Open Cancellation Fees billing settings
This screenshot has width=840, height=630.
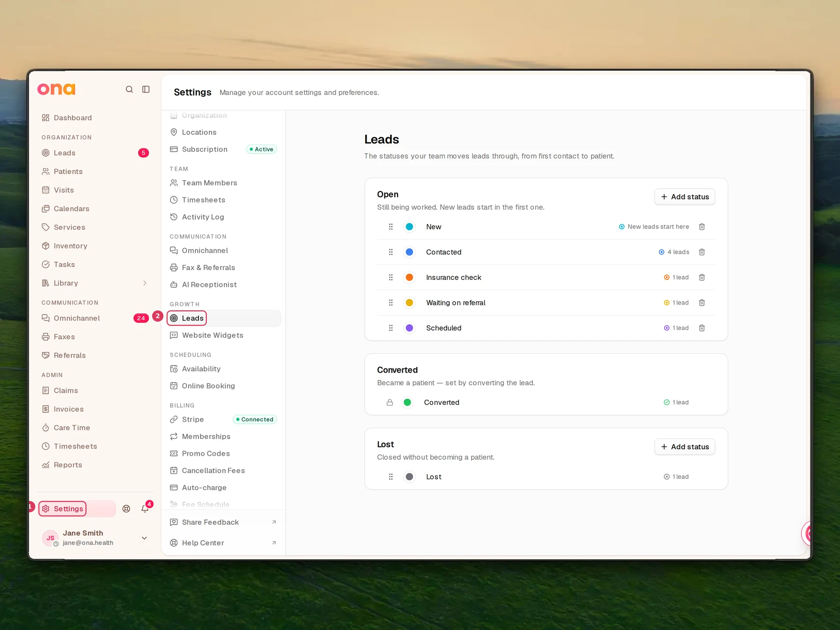(224, 470)
